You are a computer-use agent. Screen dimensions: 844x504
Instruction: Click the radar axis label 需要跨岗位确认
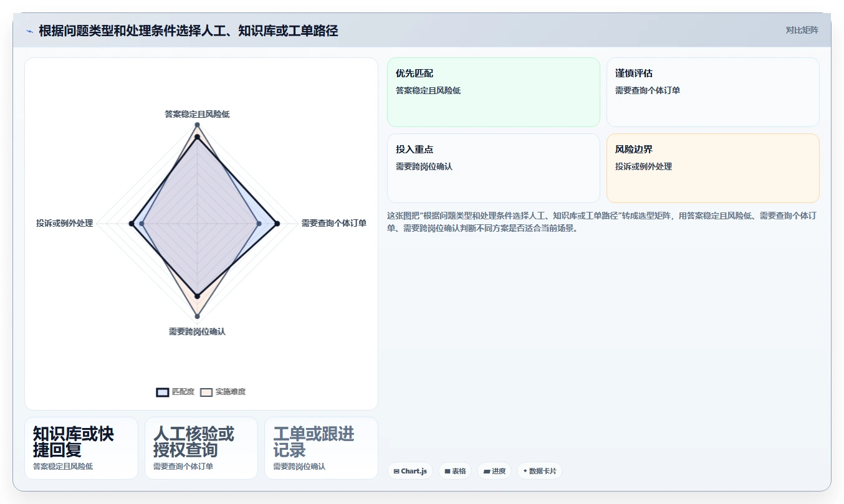197,331
